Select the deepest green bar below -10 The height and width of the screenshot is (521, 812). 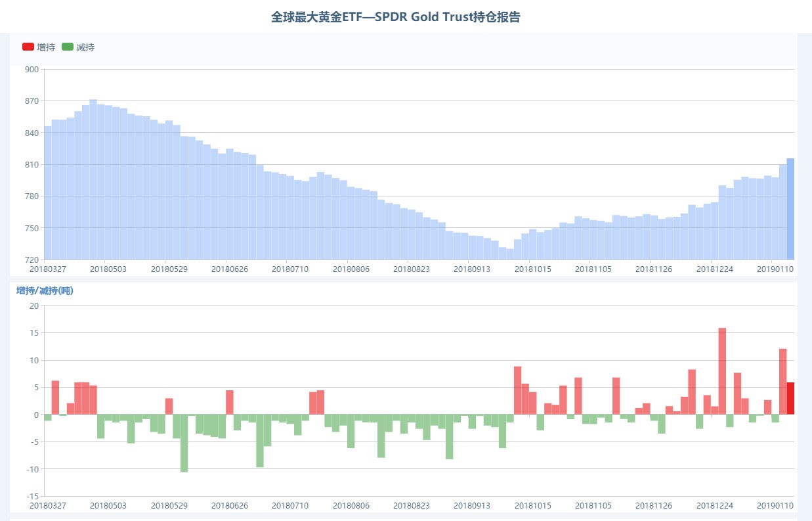click(x=184, y=443)
